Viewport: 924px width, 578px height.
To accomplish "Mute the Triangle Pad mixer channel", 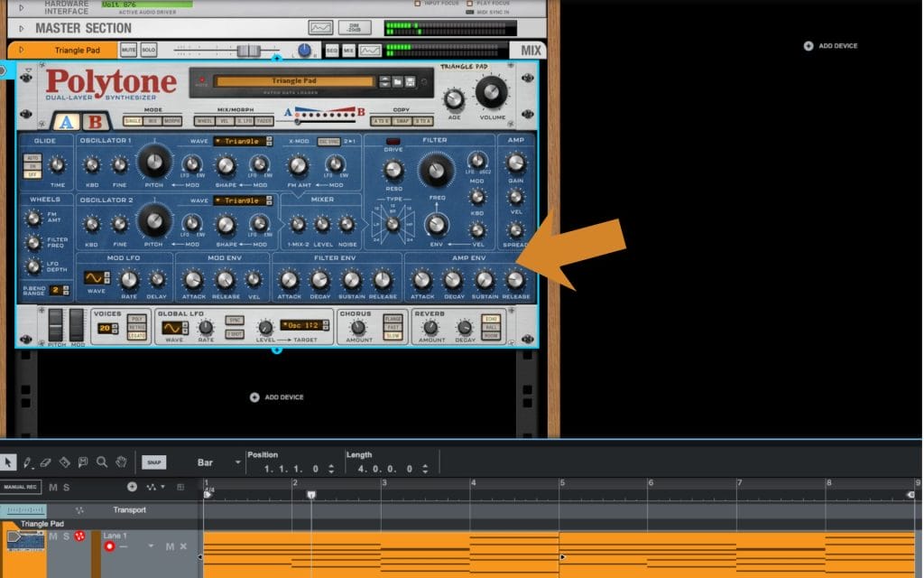I will (x=129, y=51).
